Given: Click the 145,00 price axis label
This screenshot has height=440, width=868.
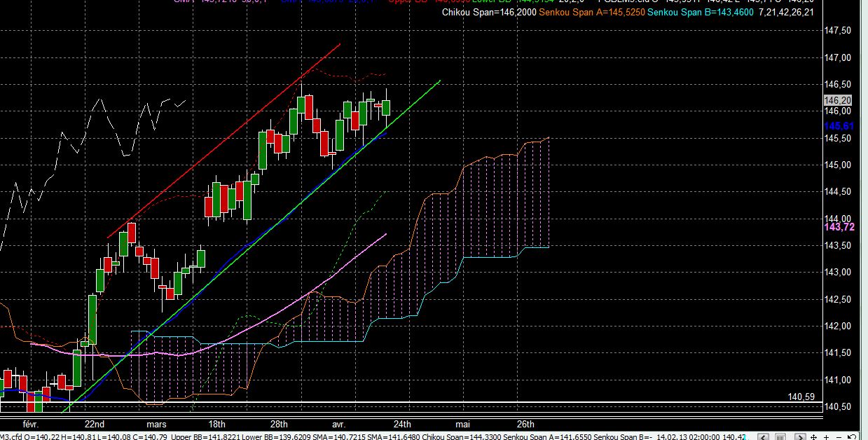Looking at the screenshot, I should [x=838, y=165].
